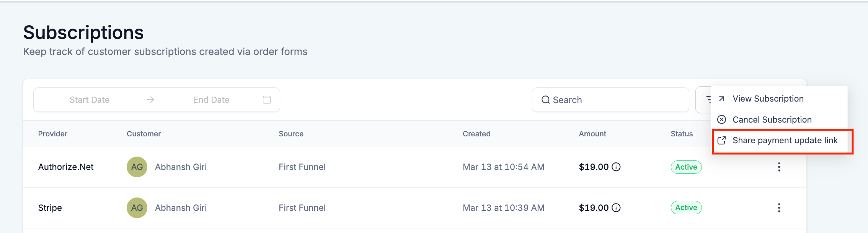The width and height of the screenshot is (868, 233).
Task: Select View Subscription from the menu
Action: pyautogui.click(x=768, y=99)
